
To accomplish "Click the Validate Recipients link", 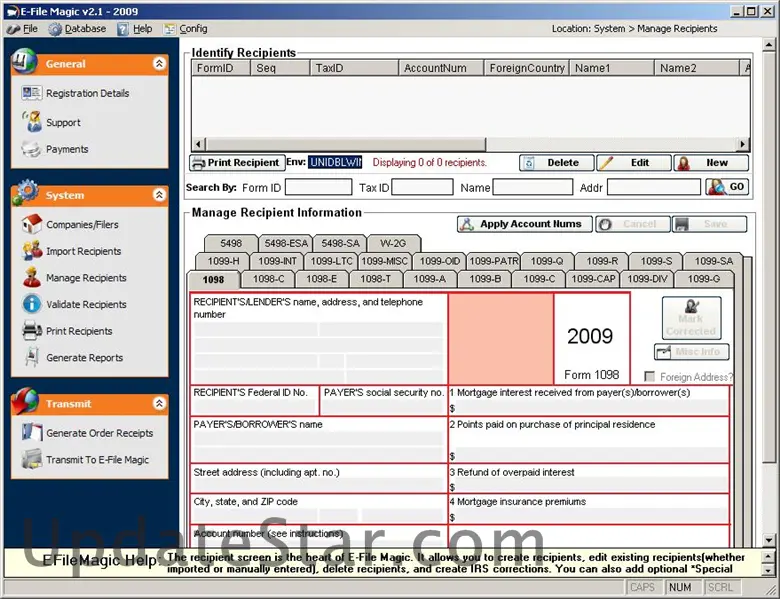I will coord(86,304).
